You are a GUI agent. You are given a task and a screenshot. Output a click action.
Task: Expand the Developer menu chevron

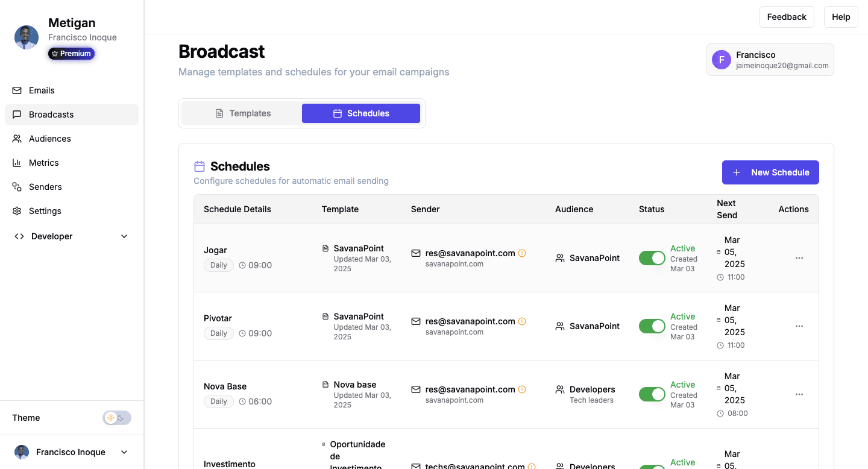124,236
